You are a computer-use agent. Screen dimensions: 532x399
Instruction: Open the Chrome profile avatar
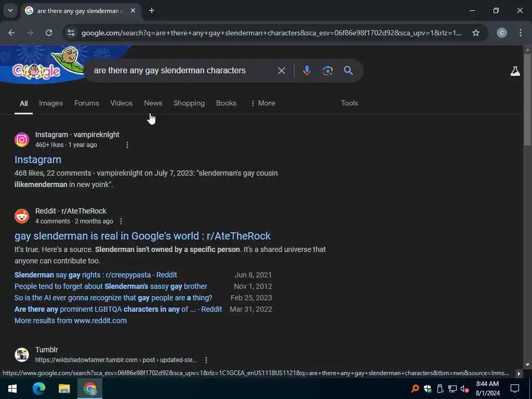coord(502,33)
